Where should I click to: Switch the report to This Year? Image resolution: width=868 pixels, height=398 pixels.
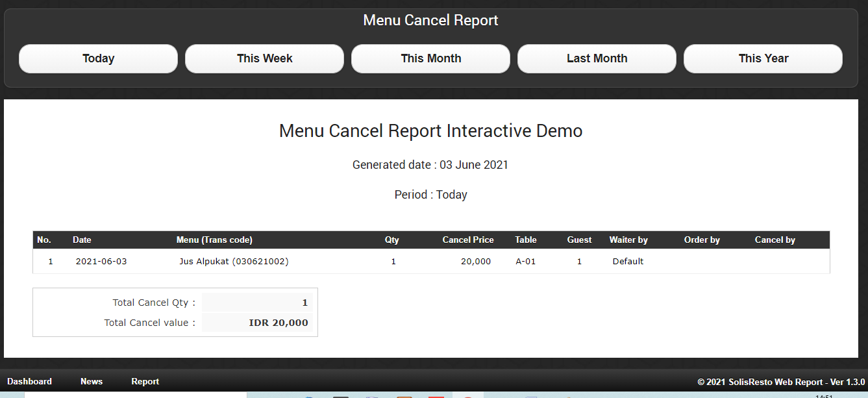point(763,58)
